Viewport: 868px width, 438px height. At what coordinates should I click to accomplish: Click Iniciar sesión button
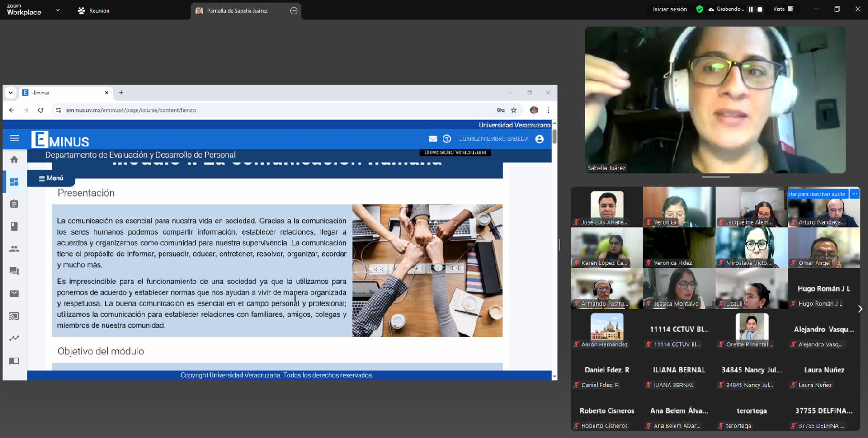click(x=670, y=9)
